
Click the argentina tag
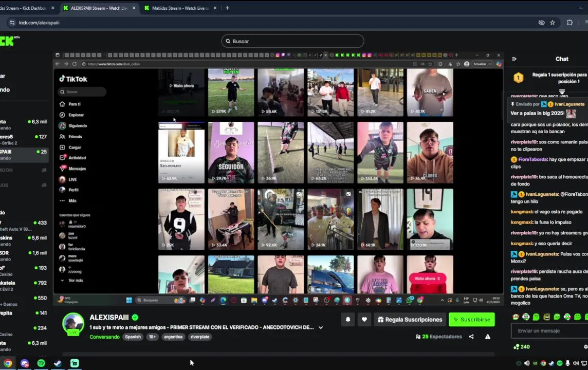173,337
